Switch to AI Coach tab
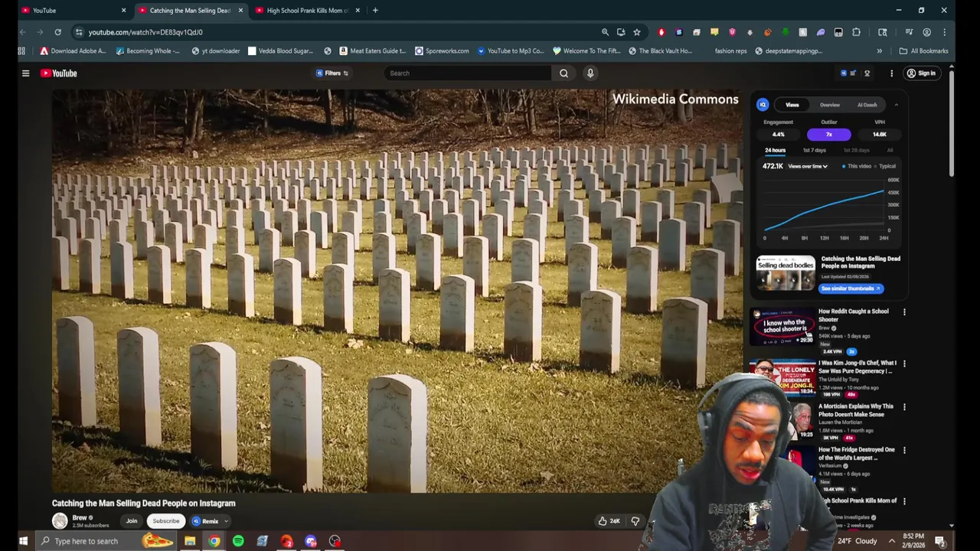This screenshot has width=980, height=551. (x=867, y=105)
